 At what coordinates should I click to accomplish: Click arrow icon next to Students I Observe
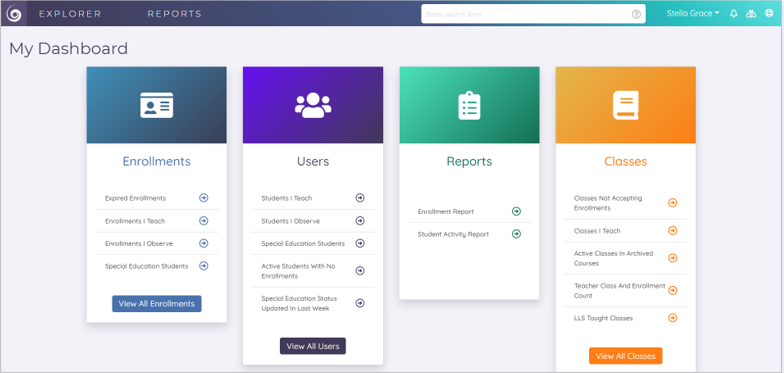360,220
